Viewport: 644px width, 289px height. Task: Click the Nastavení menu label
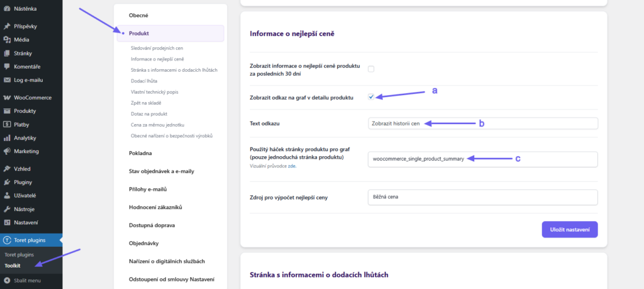pos(26,222)
